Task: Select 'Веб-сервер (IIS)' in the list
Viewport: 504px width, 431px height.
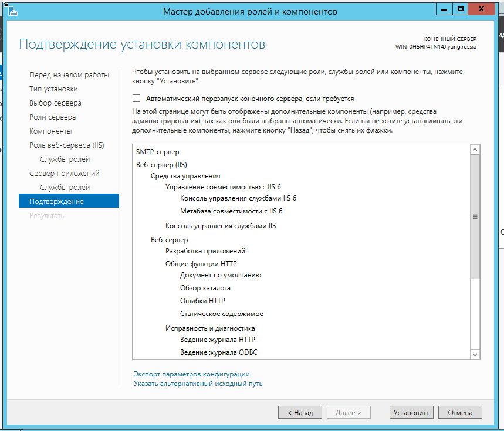Action: 161,165
